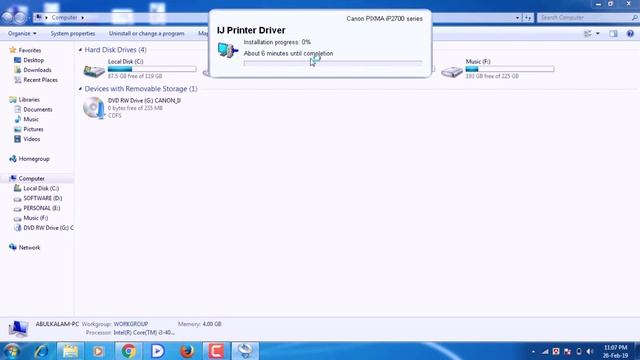Click the search magnifier icon
The height and width of the screenshot is (360, 640).
point(635,18)
